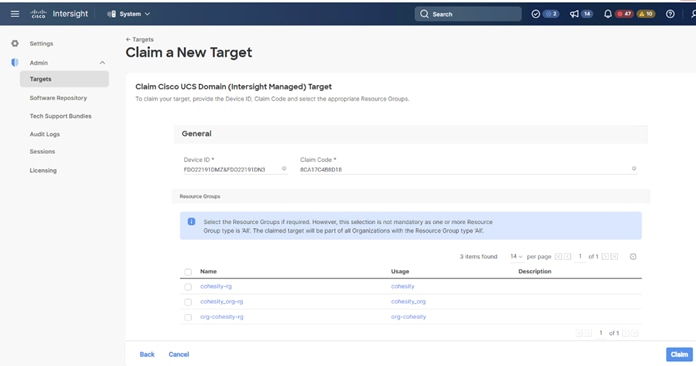Click the blue info icon in banner

pos(191,221)
